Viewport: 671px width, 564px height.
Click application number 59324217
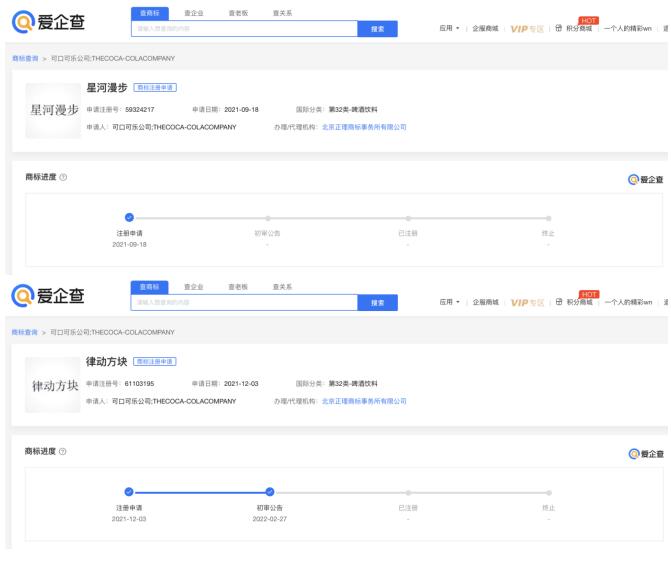click(140, 110)
